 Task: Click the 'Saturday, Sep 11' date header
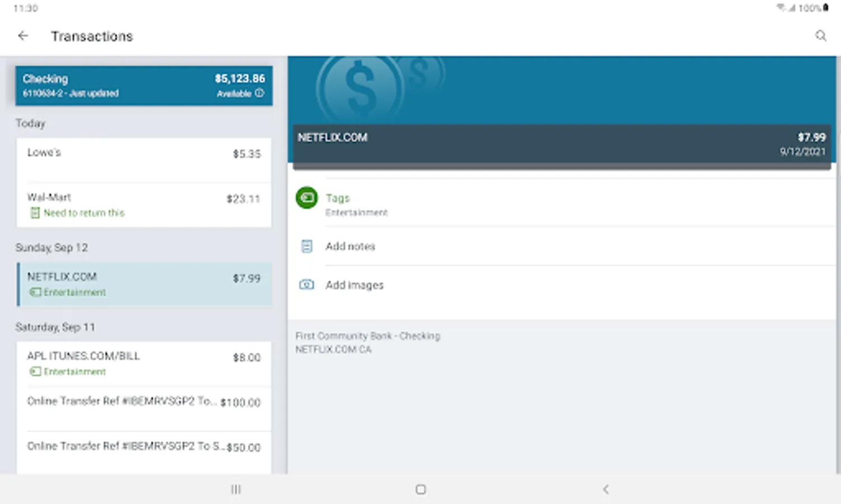[55, 327]
